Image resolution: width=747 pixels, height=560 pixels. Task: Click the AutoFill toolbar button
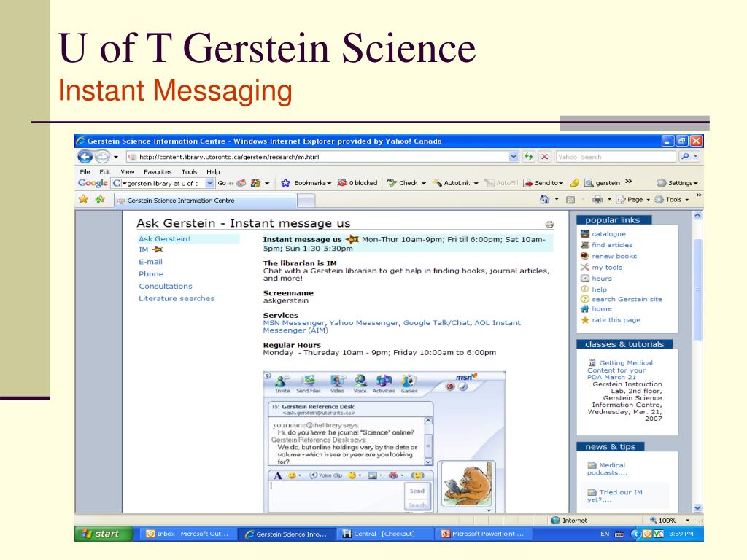(x=501, y=183)
